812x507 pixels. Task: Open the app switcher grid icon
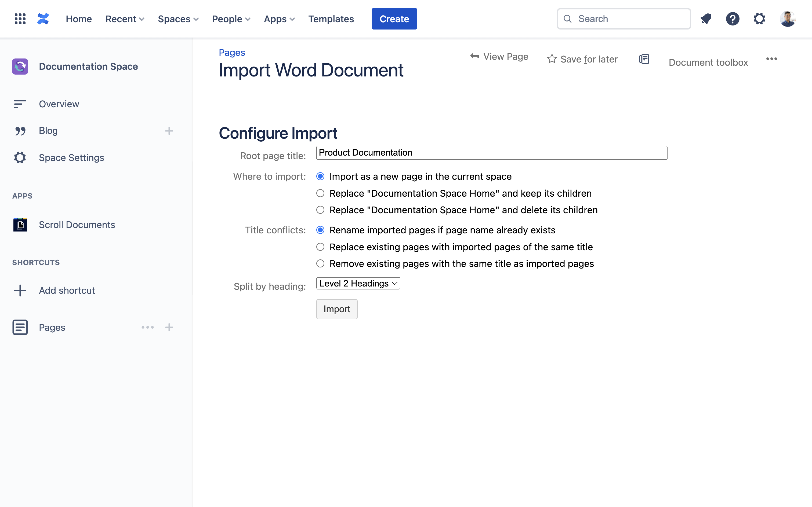(x=20, y=19)
